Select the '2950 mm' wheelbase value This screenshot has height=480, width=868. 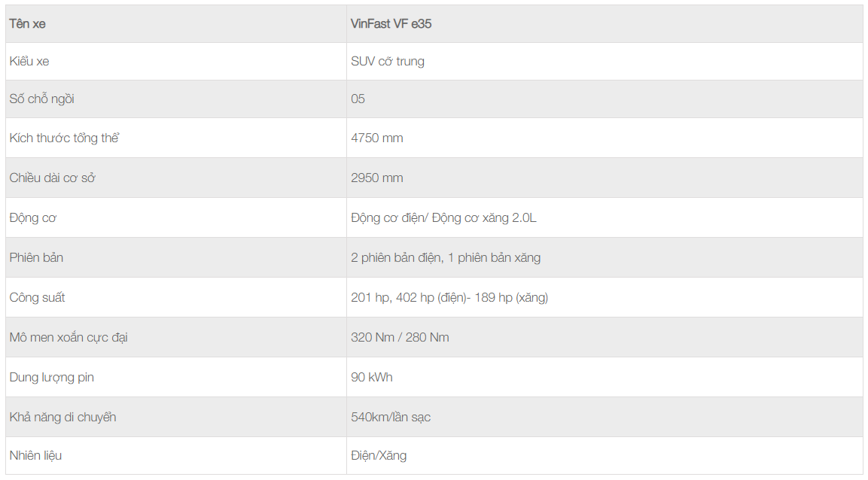point(377,178)
